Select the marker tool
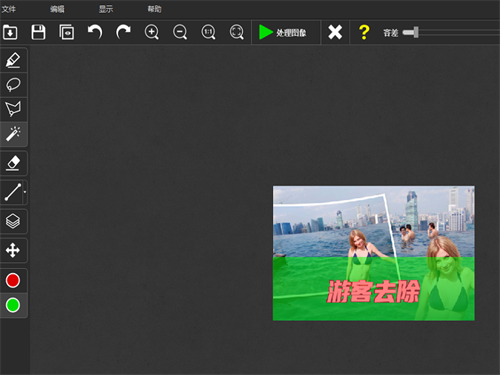Viewport: 500px width, 375px height. pyautogui.click(x=13, y=60)
